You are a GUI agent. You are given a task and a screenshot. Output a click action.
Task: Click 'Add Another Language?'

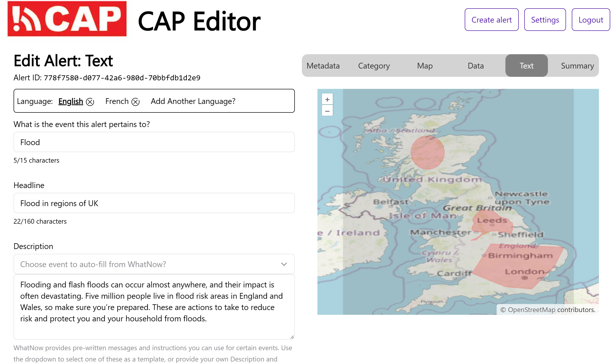tap(193, 101)
